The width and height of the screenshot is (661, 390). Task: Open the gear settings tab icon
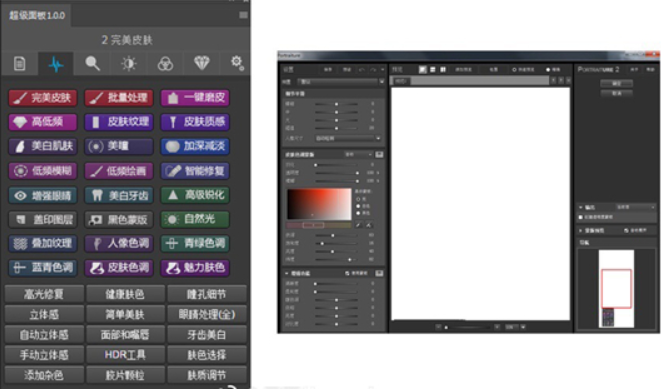pyautogui.click(x=237, y=63)
